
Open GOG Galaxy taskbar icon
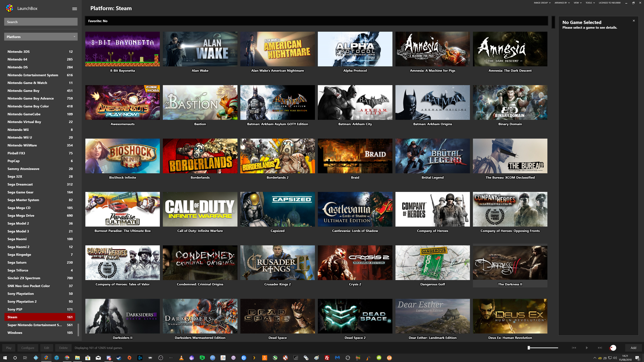point(233,358)
